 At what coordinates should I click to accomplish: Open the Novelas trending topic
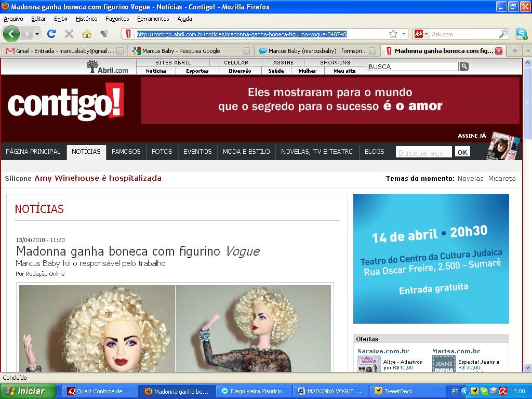pos(470,179)
